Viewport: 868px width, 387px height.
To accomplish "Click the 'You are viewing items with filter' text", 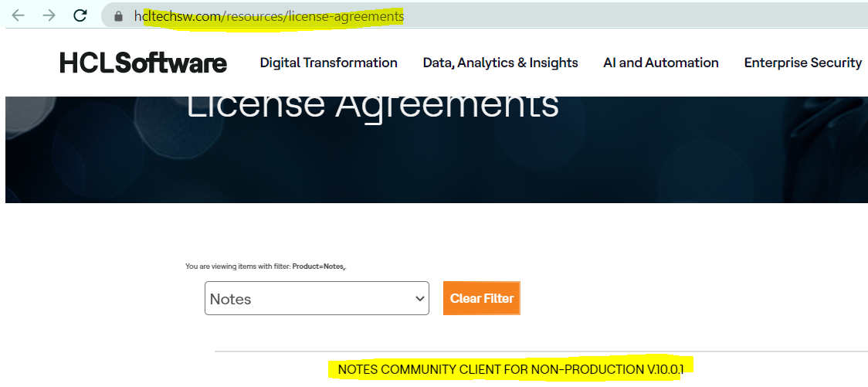I will pos(238,266).
